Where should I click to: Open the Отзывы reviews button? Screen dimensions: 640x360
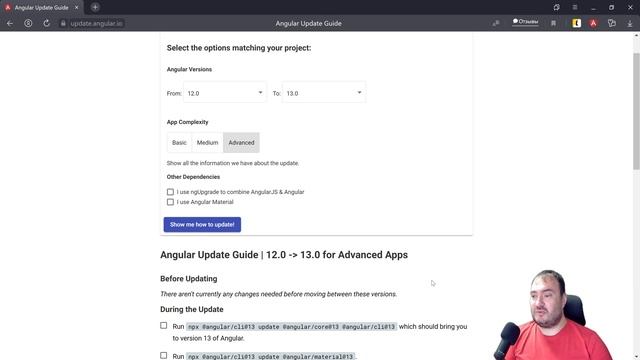pos(525,21)
